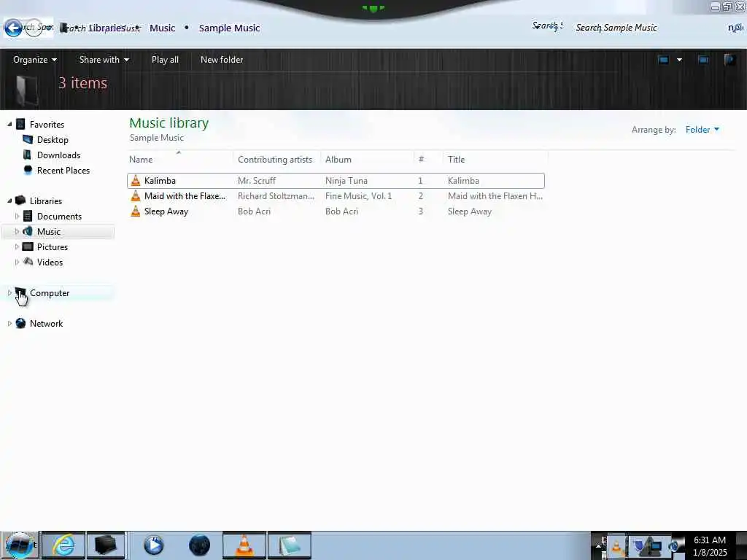This screenshot has height=560, width=747.
Task: Sort by the Name column header
Action: point(180,160)
